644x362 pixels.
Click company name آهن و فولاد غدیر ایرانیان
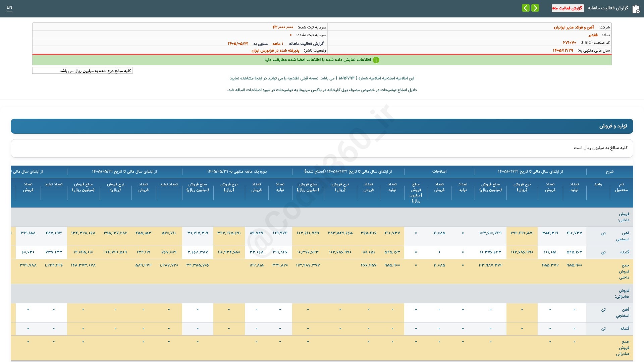pyautogui.click(x=574, y=27)
